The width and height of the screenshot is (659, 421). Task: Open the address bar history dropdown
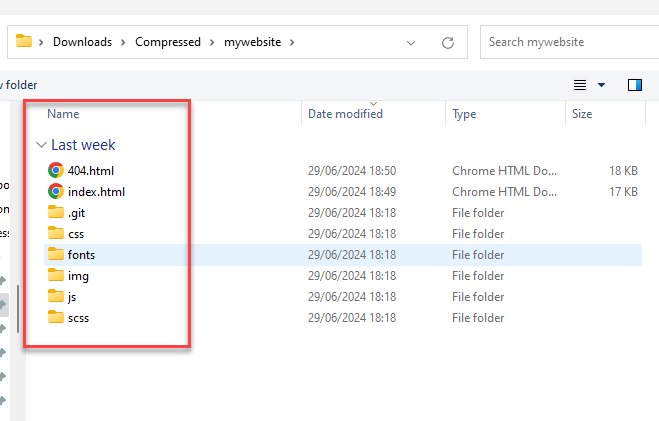coord(411,43)
